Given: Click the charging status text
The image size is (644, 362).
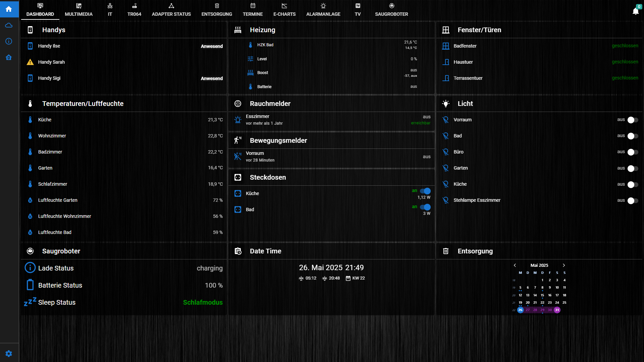Looking at the screenshot, I should 210,268.
